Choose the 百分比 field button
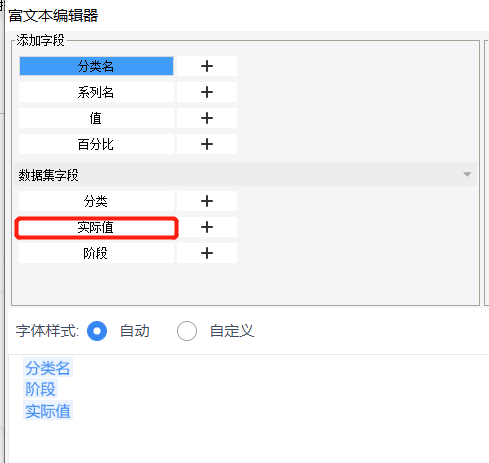Image resolution: width=489 pixels, height=463 pixels. pos(96,144)
